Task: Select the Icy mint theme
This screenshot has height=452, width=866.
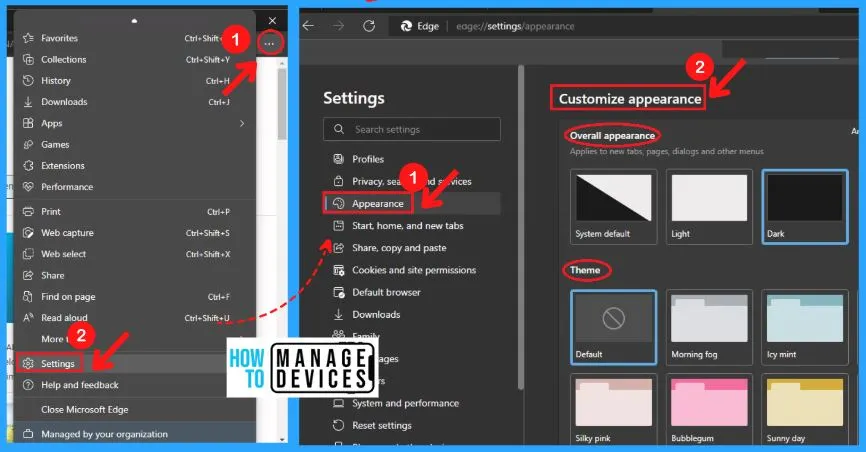Action: tap(805, 327)
